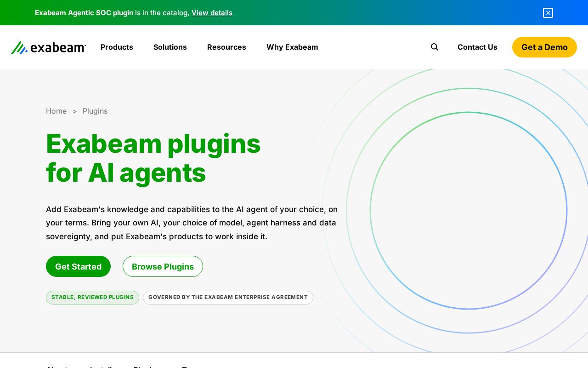Click the Contact Us link
The width and height of the screenshot is (588, 368).
tap(477, 47)
